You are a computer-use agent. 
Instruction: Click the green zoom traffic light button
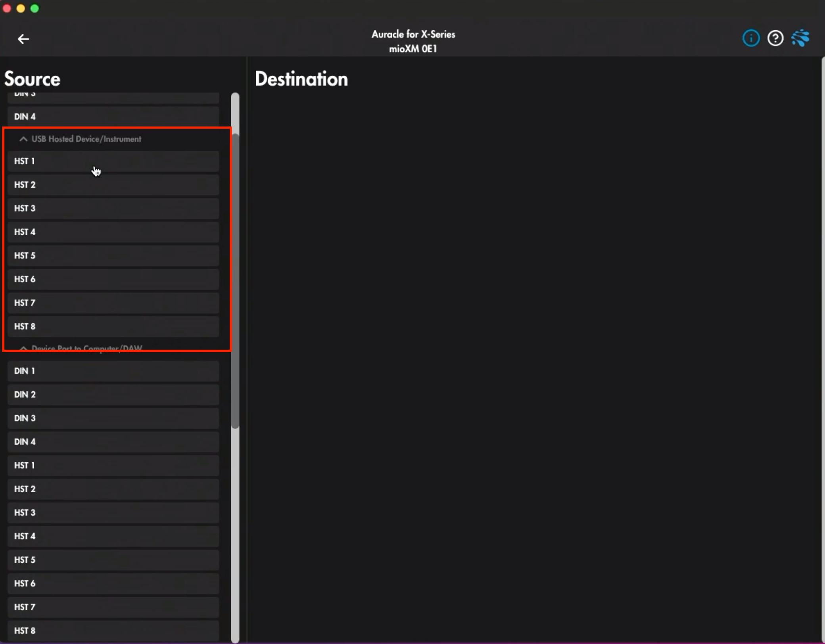(x=35, y=8)
